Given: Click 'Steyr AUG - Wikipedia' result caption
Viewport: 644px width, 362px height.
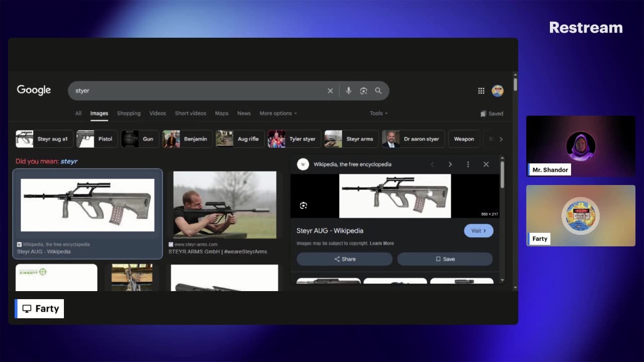Looking at the screenshot, I should [44, 252].
